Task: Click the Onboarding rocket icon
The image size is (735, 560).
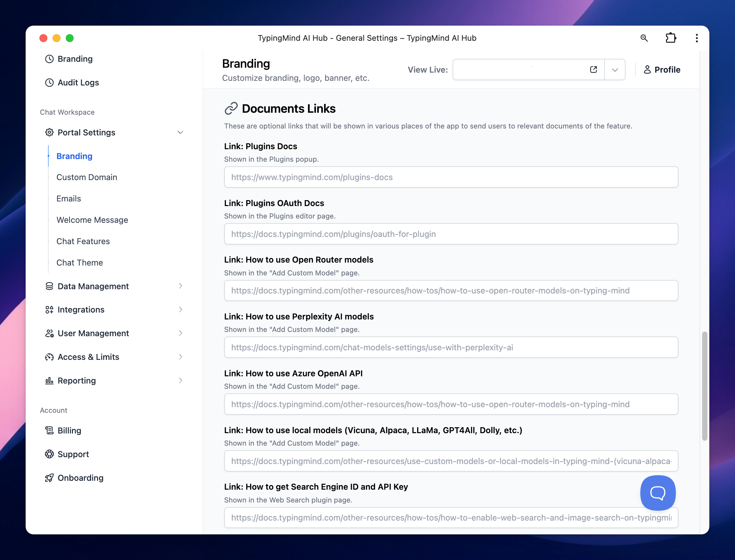Action: [x=49, y=478]
